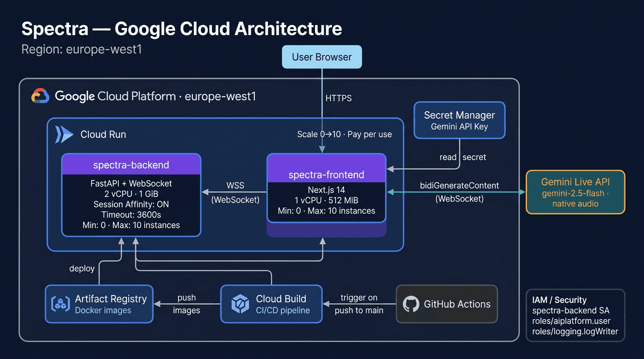Viewport: 644px width, 359px height.
Task: Click the Region: europe-west1 subtitle
Action: 81,48
